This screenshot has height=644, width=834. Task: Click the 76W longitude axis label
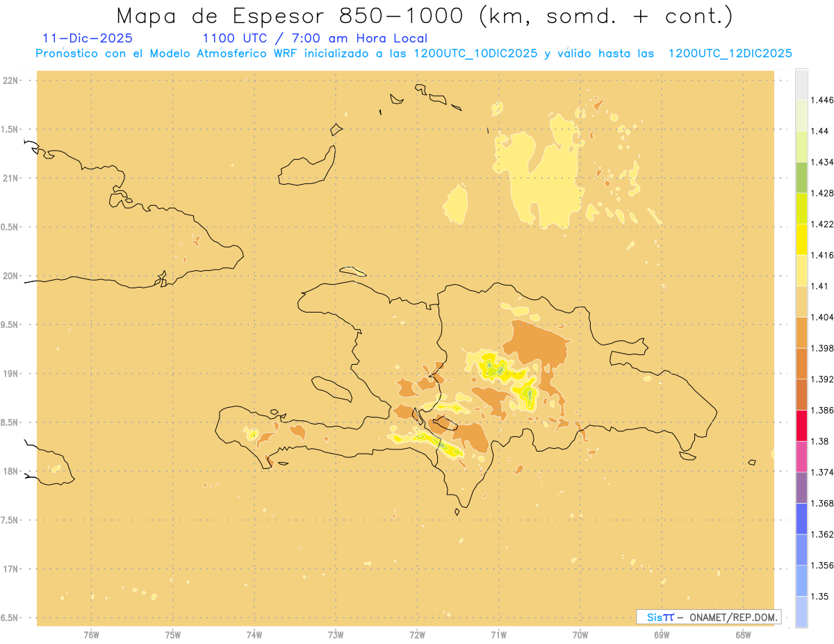point(91,635)
